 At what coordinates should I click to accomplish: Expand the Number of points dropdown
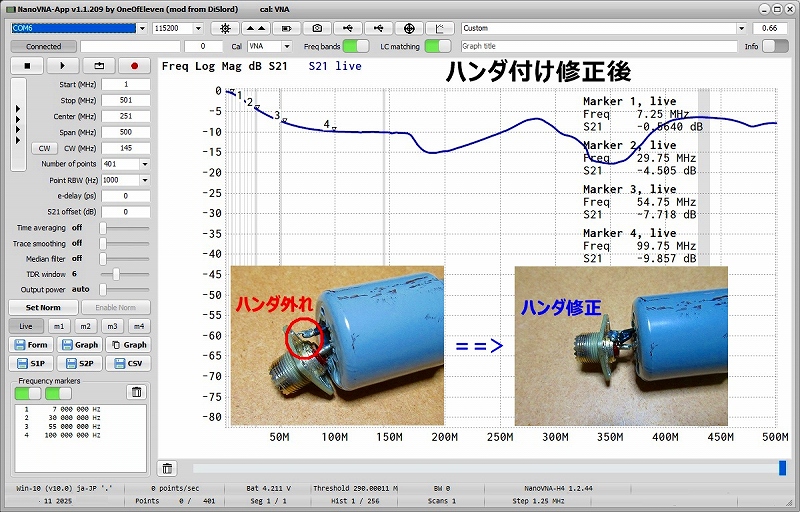point(145,164)
